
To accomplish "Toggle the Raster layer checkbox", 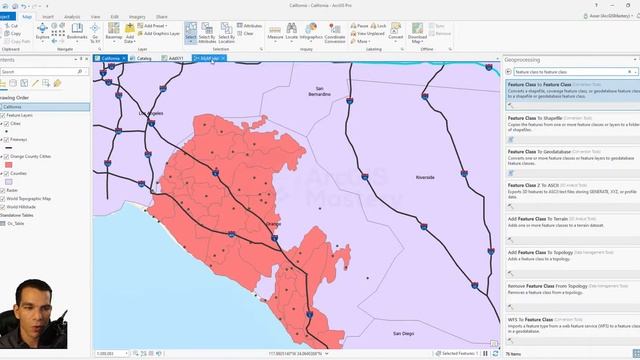I will 3,191.
